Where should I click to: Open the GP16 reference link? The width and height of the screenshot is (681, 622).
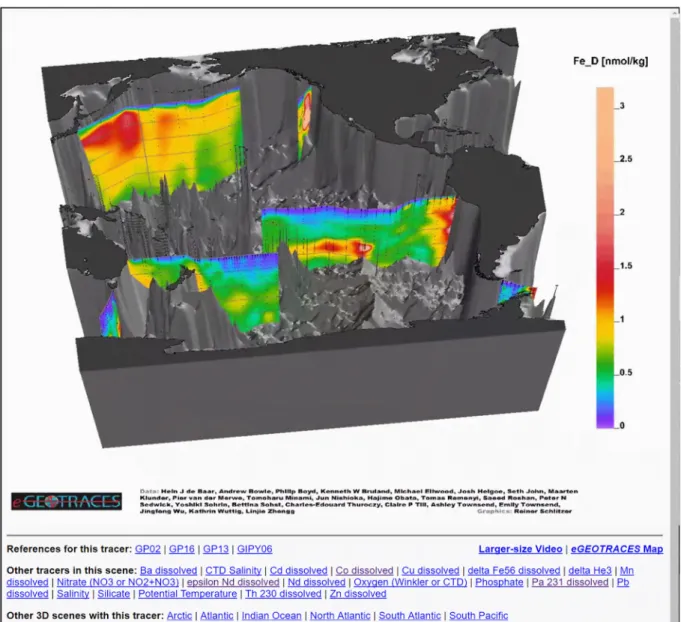coord(182,549)
